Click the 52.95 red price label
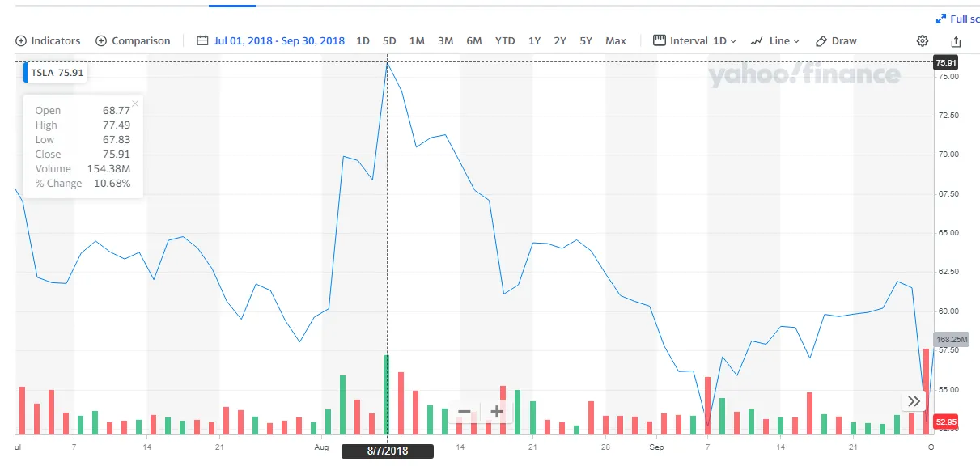The height and width of the screenshot is (466, 980). click(x=945, y=422)
